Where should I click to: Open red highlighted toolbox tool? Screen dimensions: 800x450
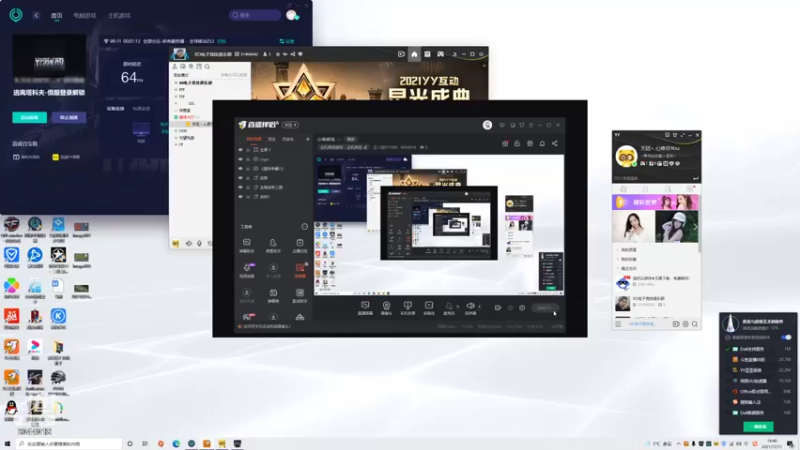[x=300, y=269]
